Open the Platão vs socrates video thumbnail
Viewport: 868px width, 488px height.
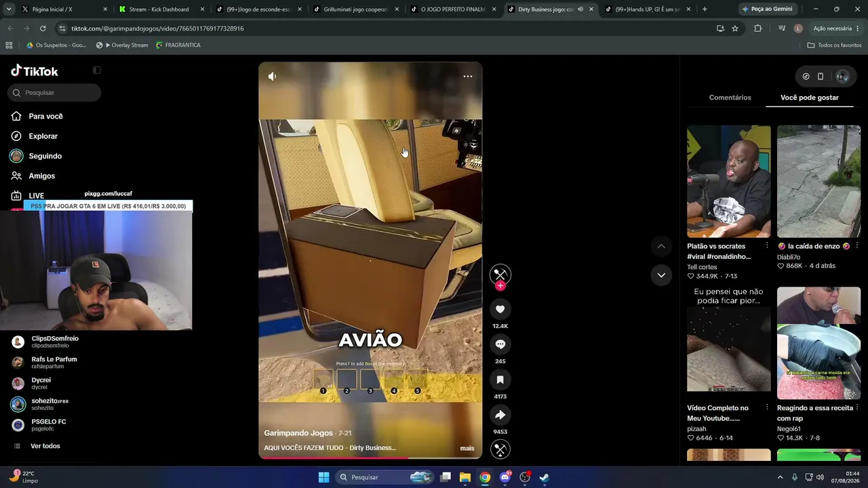pos(729,182)
